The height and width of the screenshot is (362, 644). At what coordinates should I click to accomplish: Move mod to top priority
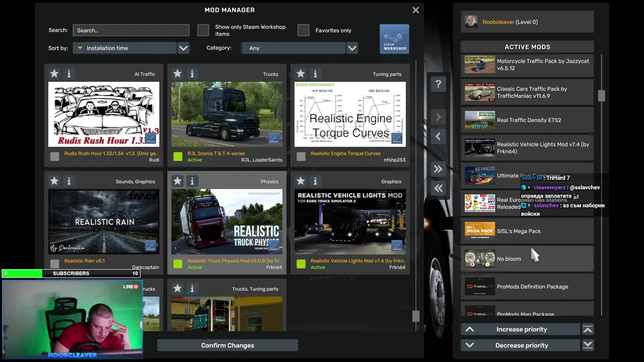pos(588,329)
